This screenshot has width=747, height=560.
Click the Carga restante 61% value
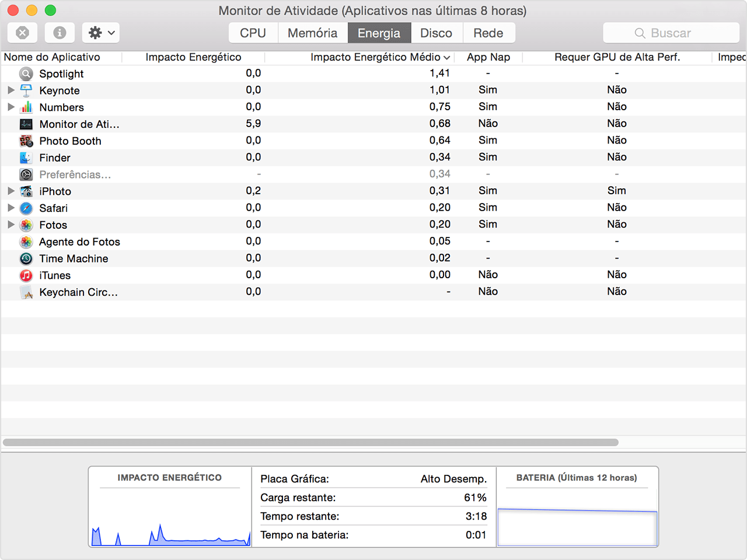[x=475, y=498]
